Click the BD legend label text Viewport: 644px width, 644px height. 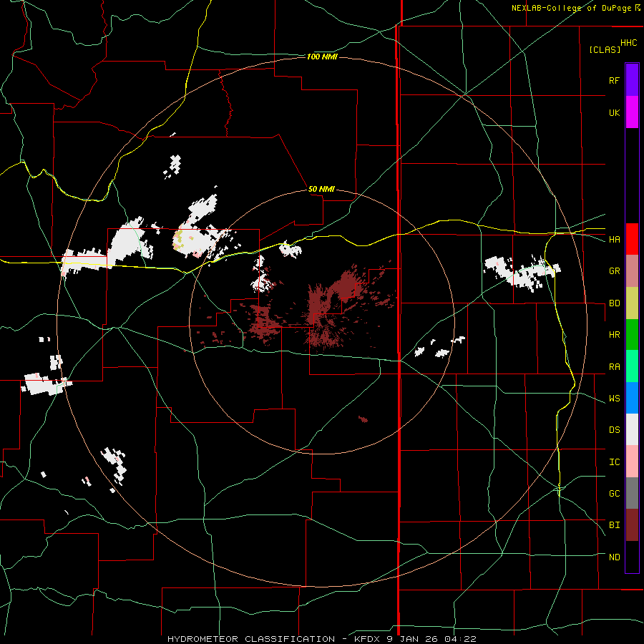tap(615, 303)
